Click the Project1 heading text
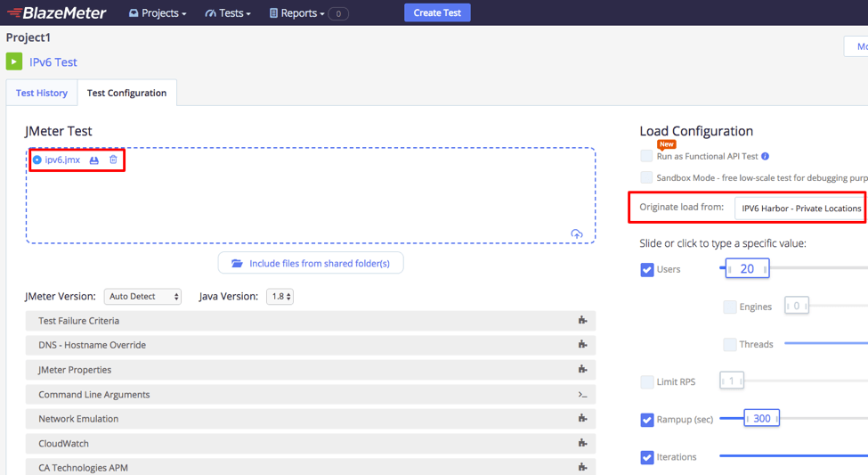868x475 pixels. 28,37
